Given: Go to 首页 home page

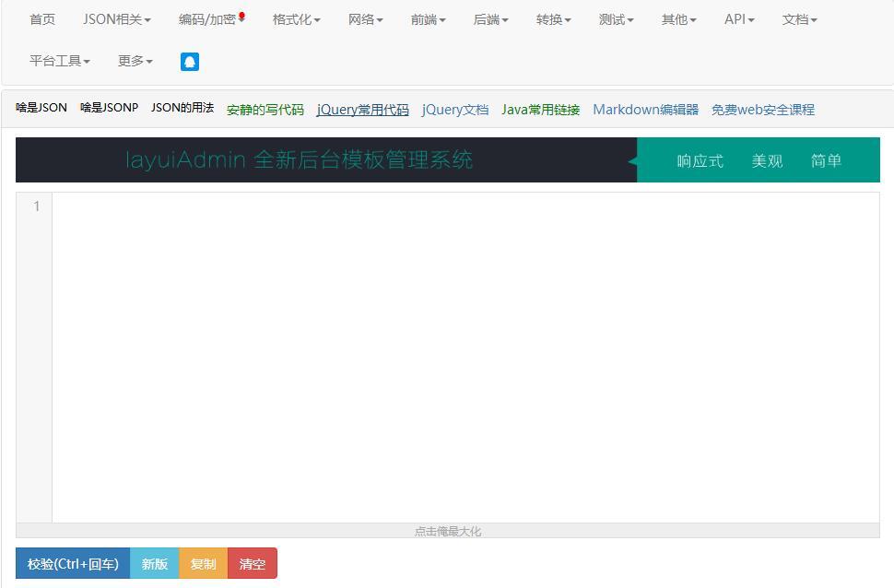Looking at the screenshot, I should pos(42,19).
